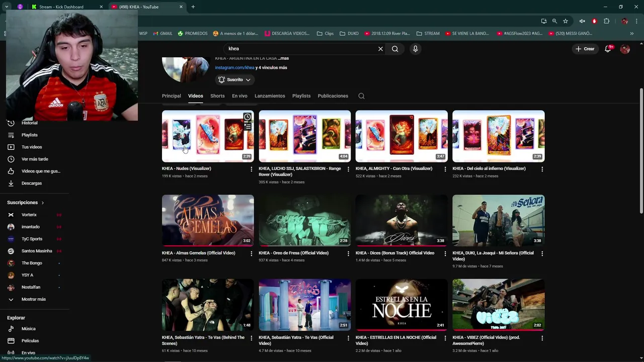Open the STREAM bookmarks folder
The image size is (644, 362).
428,34
